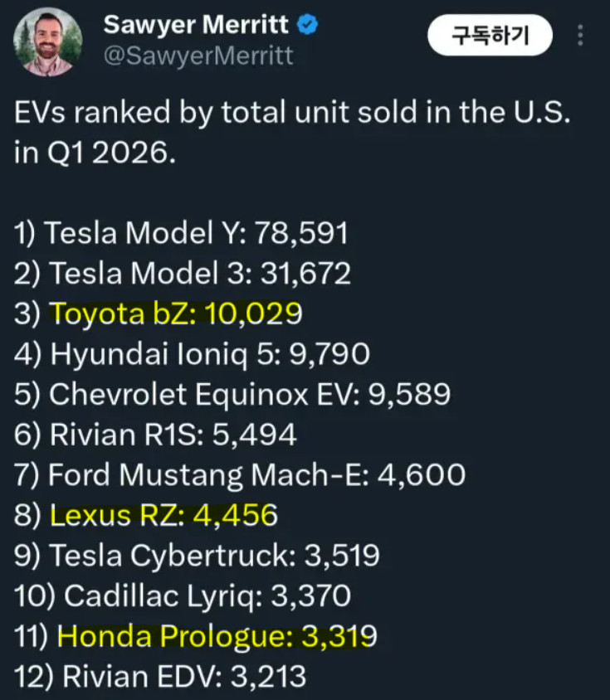The width and height of the screenshot is (610, 700).
Task: Click the Rivian R1S: 5,494 entry
Action: 156,435
